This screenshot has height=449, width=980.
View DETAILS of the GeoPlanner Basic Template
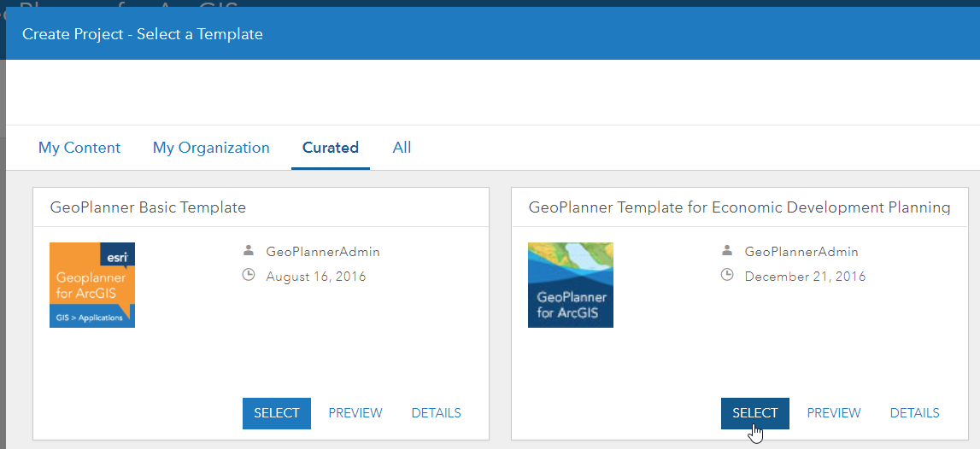pyautogui.click(x=436, y=413)
